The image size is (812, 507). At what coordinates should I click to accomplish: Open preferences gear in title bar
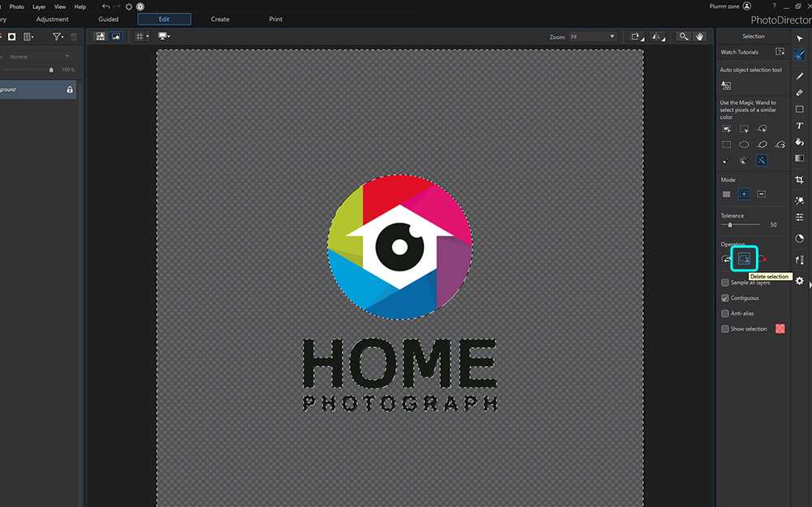129,6
